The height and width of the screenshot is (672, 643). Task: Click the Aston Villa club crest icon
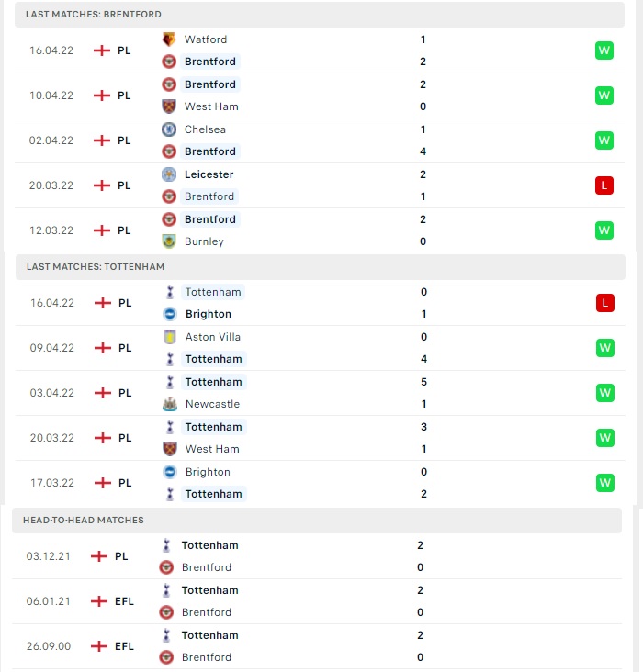(169, 337)
